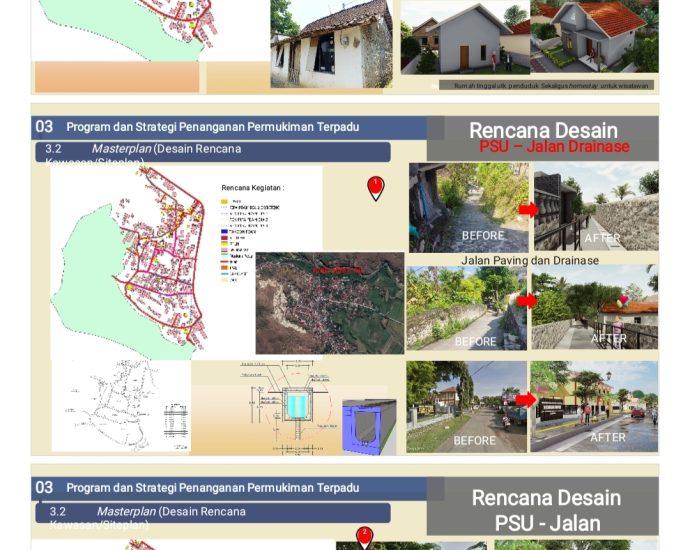The image size is (690, 550).
Task: Select the blue U-ditch 3D model image
Action: (x=369, y=426)
